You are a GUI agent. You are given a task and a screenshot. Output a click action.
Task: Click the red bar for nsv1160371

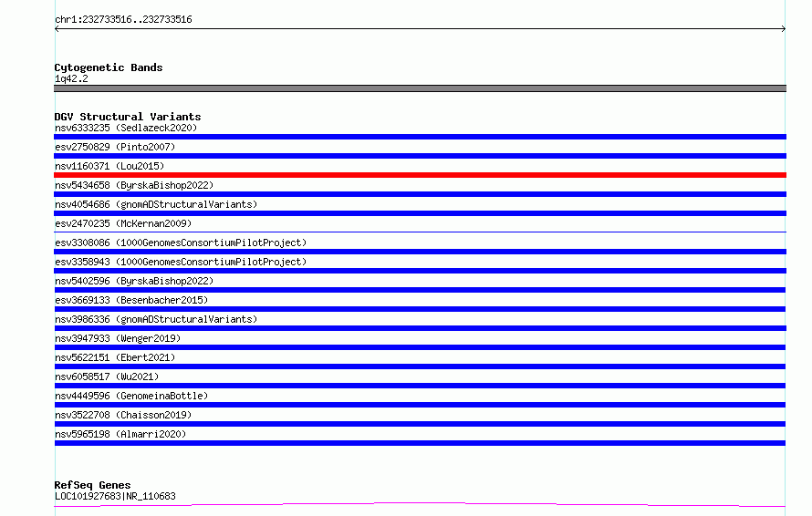pos(420,175)
